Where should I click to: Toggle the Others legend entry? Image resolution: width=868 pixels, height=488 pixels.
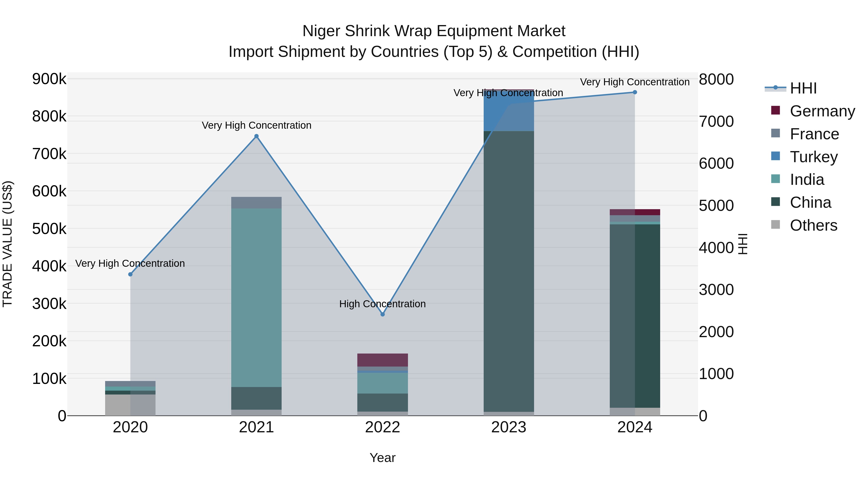[x=804, y=225]
